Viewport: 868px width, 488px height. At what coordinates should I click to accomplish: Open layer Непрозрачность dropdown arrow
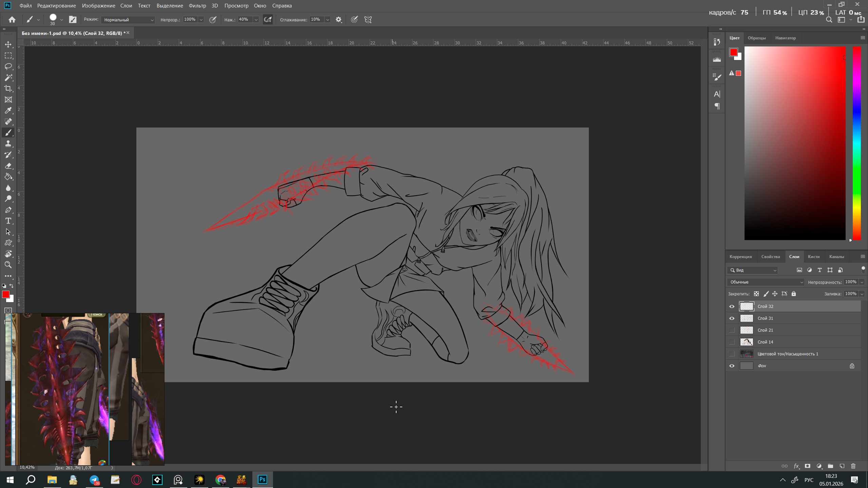point(862,282)
